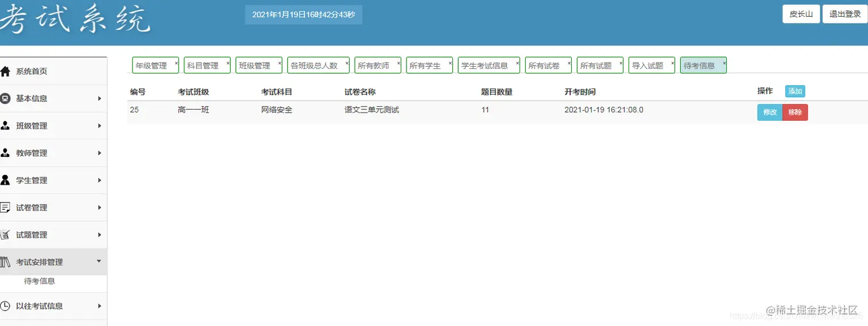This screenshot has height=326, width=868.
Task: Close the 各班级总人数 tab
Action: [x=347, y=63]
